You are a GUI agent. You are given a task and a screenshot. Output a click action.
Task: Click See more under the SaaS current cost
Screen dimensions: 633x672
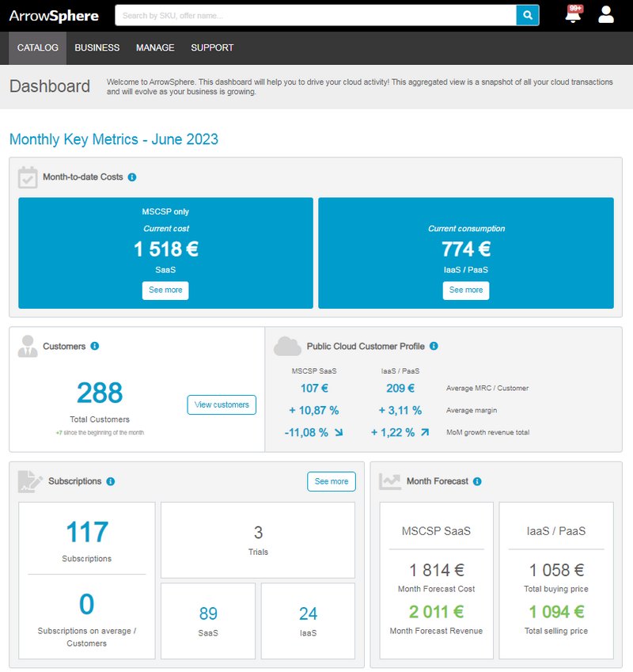pyautogui.click(x=167, y=290)
